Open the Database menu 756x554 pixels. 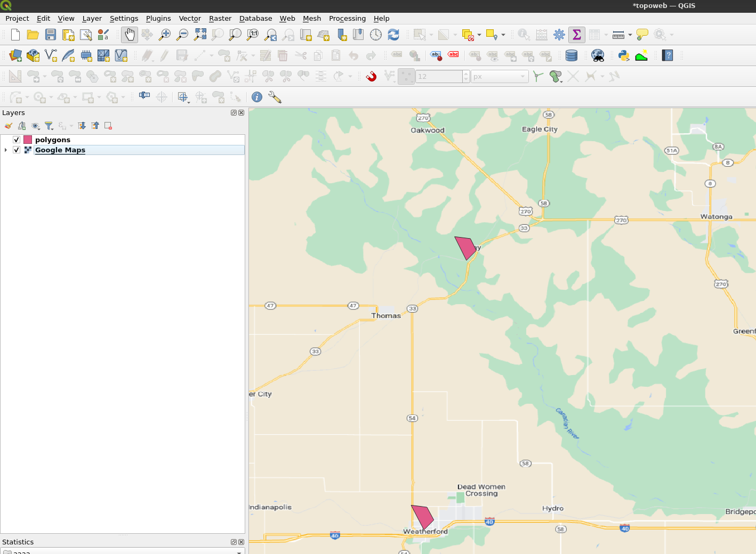coord(255,18)
